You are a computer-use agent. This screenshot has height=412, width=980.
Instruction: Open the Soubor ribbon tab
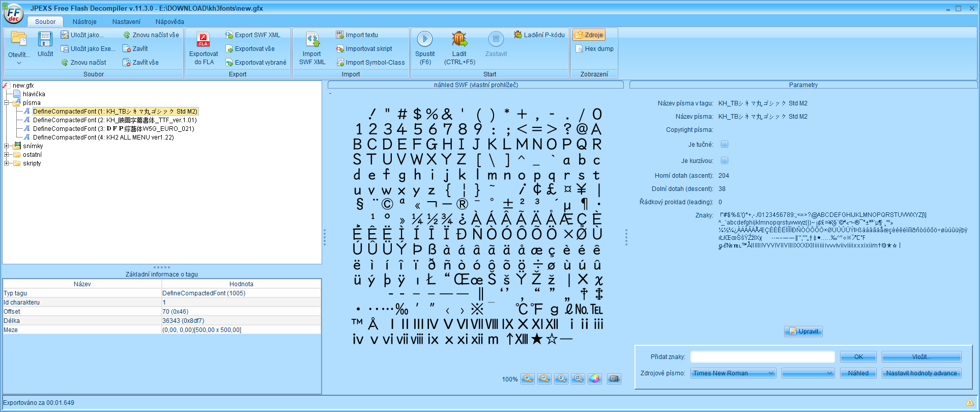tap(45, 22)
